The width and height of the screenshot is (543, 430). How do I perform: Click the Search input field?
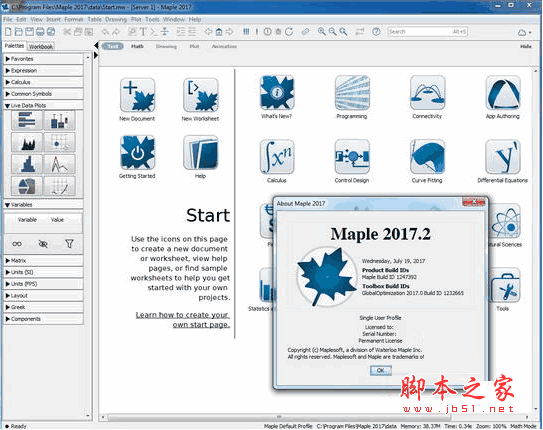(x=427, y=32)
